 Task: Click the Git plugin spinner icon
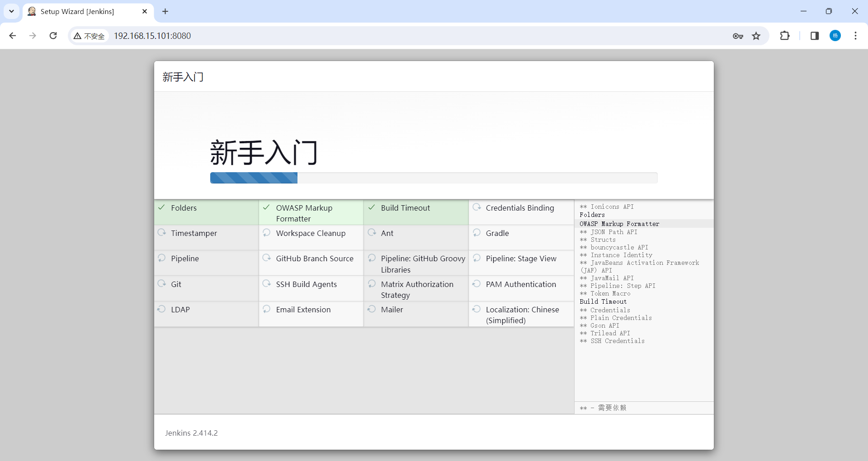pos(161,284)
